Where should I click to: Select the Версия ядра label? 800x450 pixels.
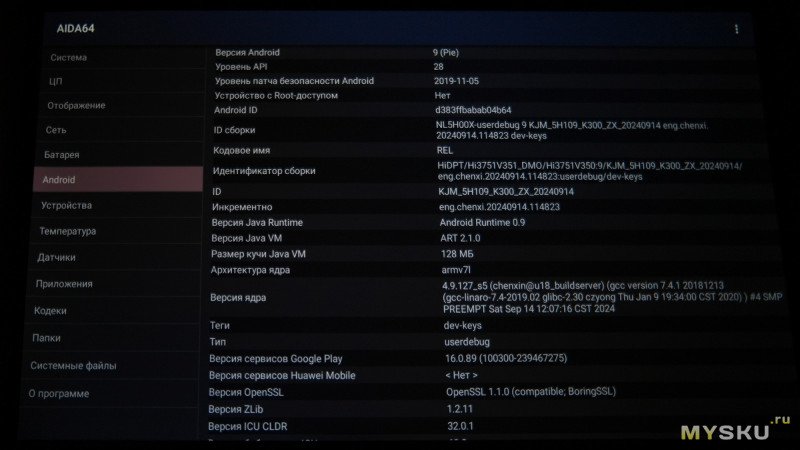tap(238, 297)
